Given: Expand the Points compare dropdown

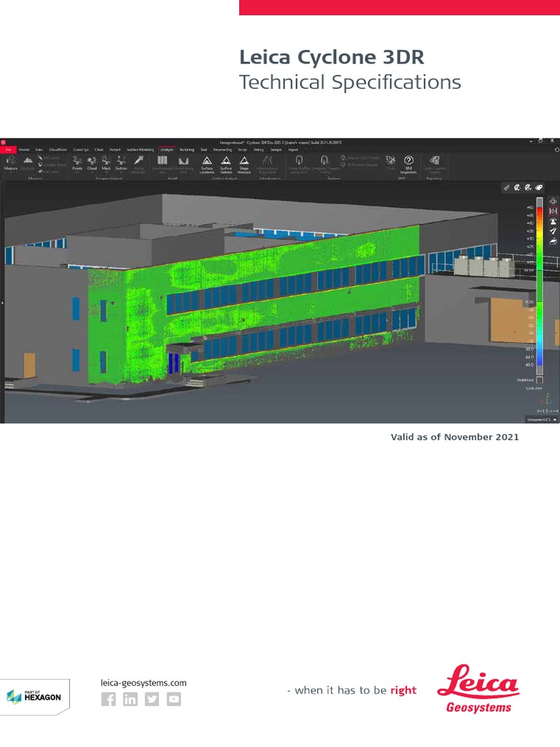Looking at the screenshot, I should tap(77, 163).
